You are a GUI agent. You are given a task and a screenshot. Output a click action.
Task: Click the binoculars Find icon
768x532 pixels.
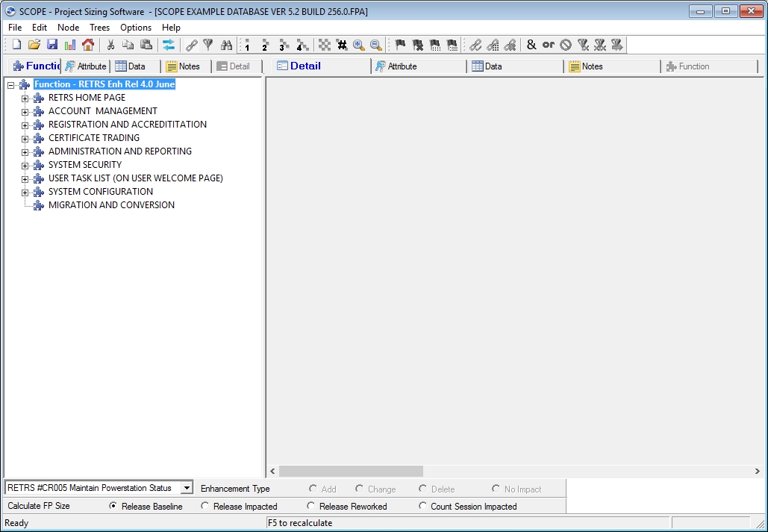[226, 45]
